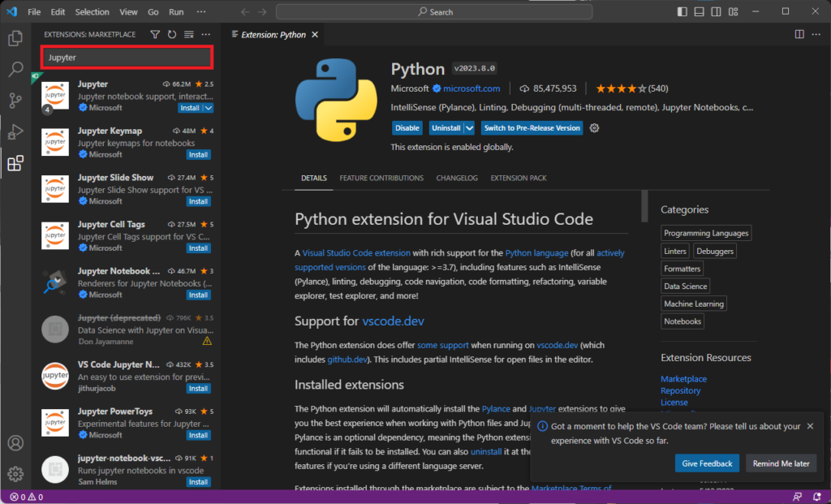Screen dimensions: 831x504
Task: Open Extensions views and more actions menu
Action: (x=205, y=34)
